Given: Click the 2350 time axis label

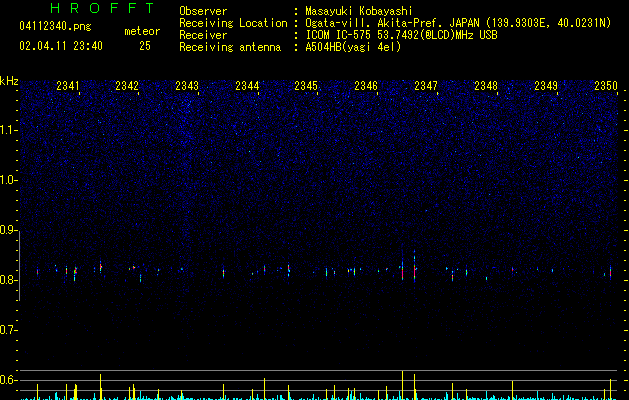Looking at the screenshot, I should (606, 86).
